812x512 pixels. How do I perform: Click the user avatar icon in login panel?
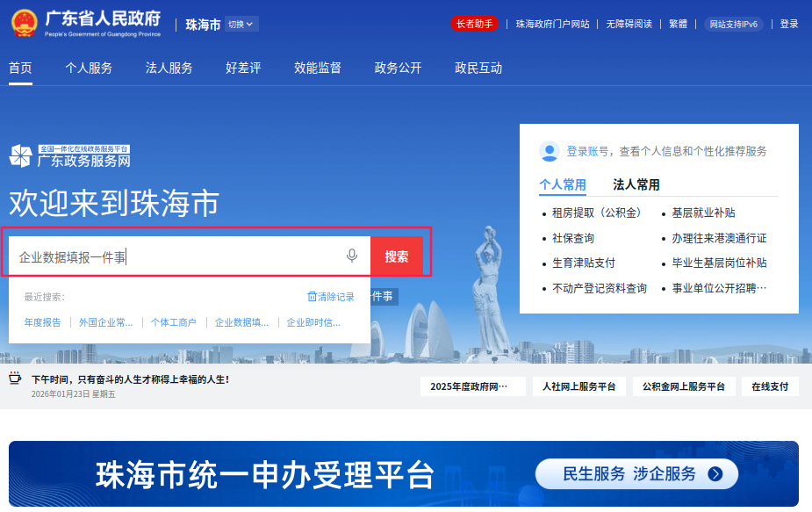pyautogui.click(x=550, y=151)
